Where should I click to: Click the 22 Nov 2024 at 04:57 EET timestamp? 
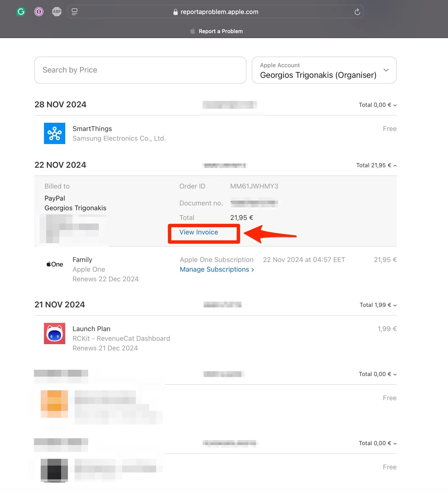pos(304,260)
